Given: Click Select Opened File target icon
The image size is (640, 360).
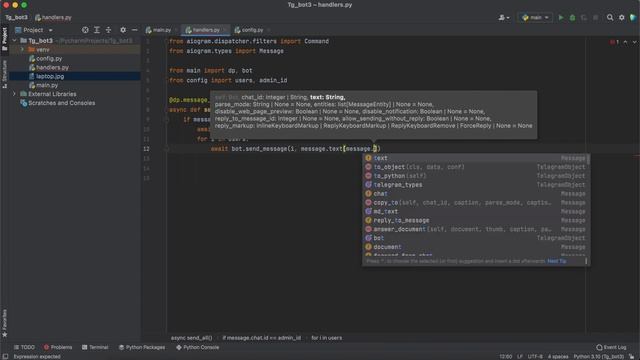Looking at the screenshot, I should coord(85,30).
